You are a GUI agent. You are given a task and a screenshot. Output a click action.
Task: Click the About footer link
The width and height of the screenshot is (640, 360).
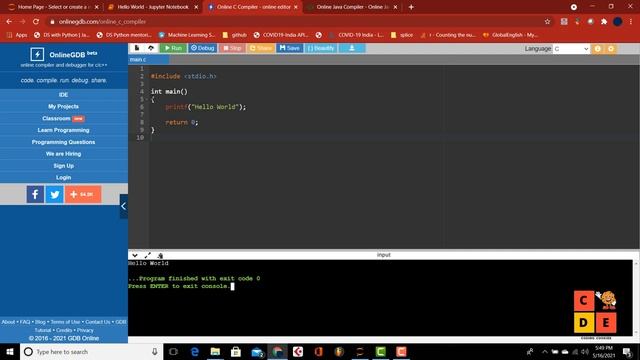tap(8, 322)
